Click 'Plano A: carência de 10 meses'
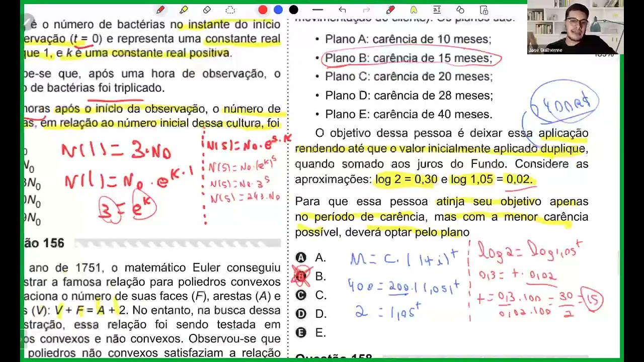The width and height of the screenshot is (644, 362). tap(408, 39)
